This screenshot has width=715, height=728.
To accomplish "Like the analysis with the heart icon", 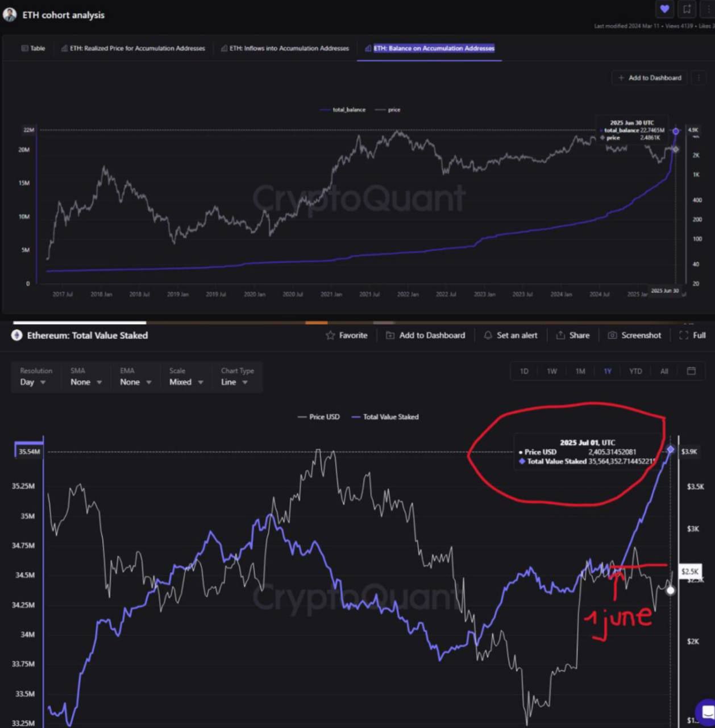I will click(664, 9).
